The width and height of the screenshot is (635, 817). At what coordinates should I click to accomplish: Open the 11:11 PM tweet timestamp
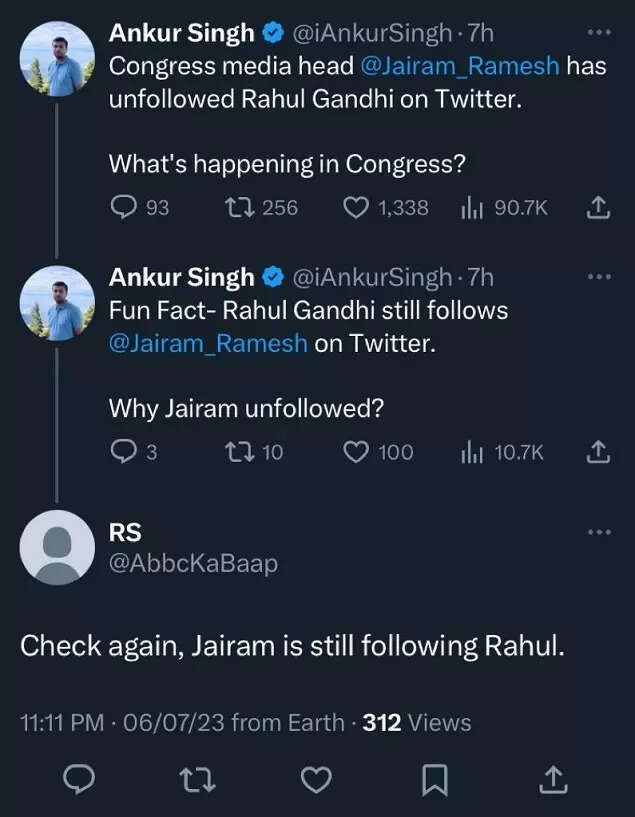(x=62, y=722)
